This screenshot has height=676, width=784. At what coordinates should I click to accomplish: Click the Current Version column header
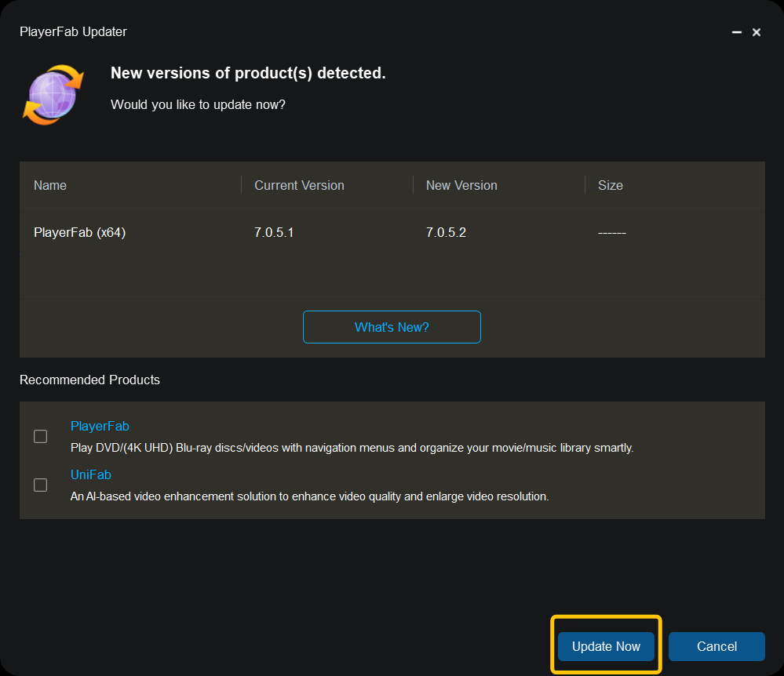pyautogui.click(x=299, y=185)
